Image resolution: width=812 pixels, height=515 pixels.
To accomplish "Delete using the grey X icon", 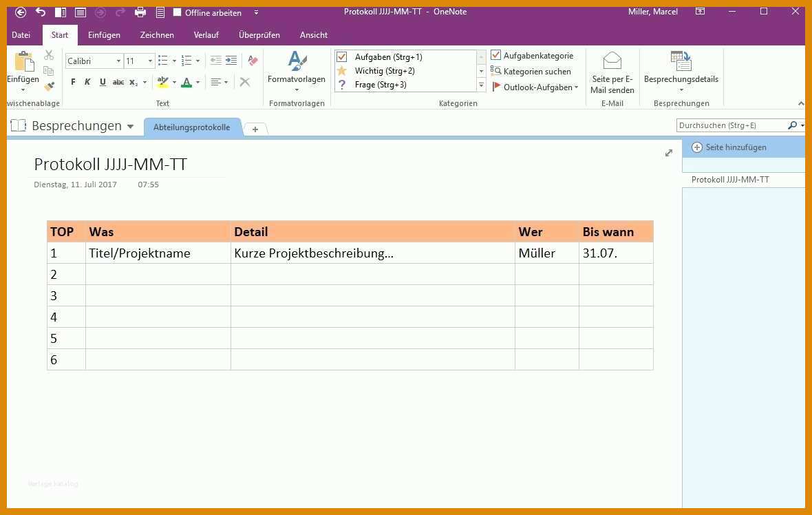I will point(245,82).
